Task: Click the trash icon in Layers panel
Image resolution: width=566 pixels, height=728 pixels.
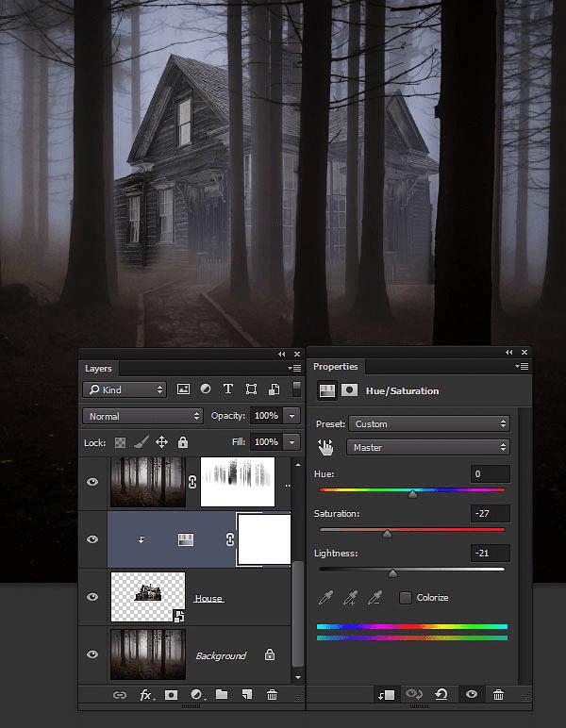Action: [272, 695]
